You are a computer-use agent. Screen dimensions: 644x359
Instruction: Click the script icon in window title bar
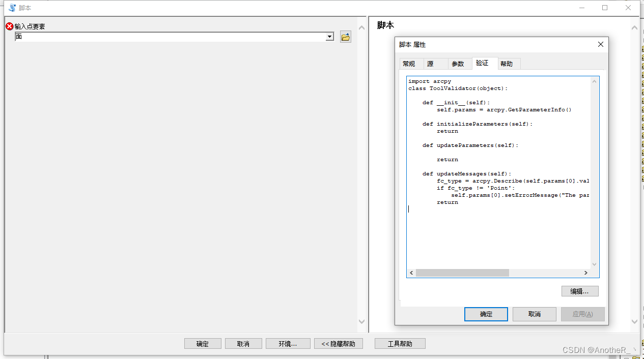point(12,8)
